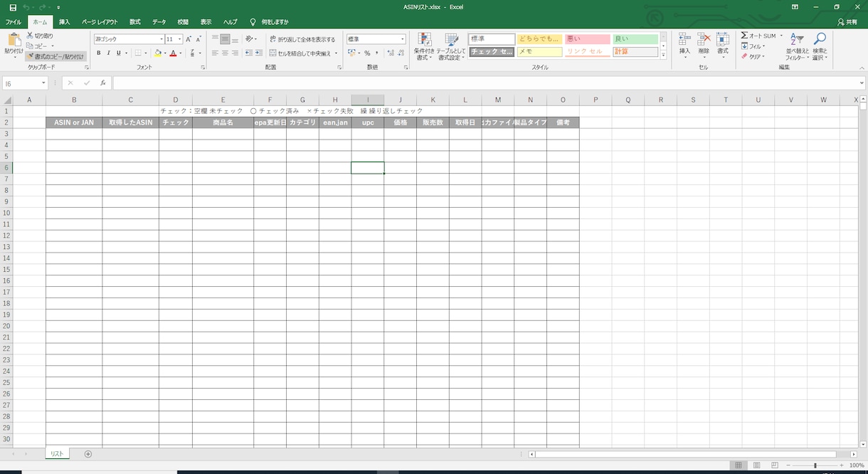
Task: Toggle italic formatting
Action: (108, 53)
